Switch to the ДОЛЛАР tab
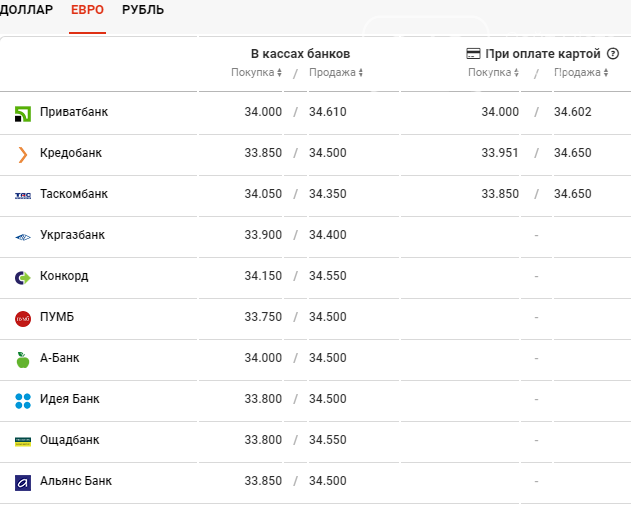This screenshot has width=631, height=505. (x=26, y=10)
